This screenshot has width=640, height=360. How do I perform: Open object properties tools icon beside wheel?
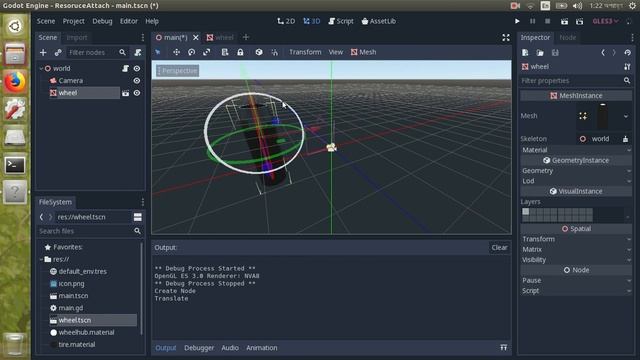pos(627,67)
